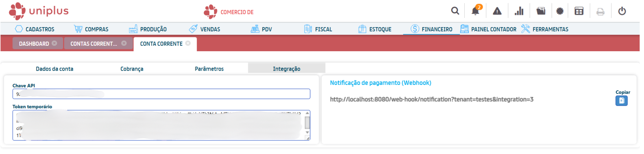Click the uniplus logo
Screen dimensions: 644x154
39,11
